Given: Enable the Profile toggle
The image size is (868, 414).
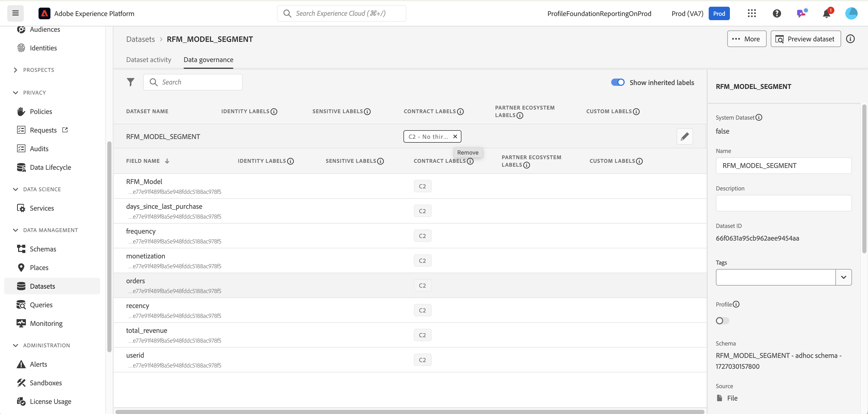Looking at the screenshot, I should coord(722,320).
